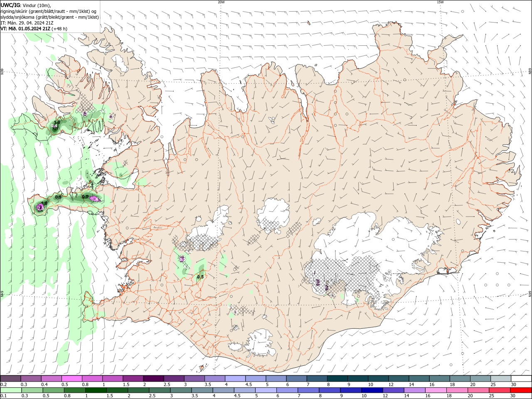Click the slate blue 6 swatch in the upper scale
This screenshot has width=532, height=399.
(296, 379)
